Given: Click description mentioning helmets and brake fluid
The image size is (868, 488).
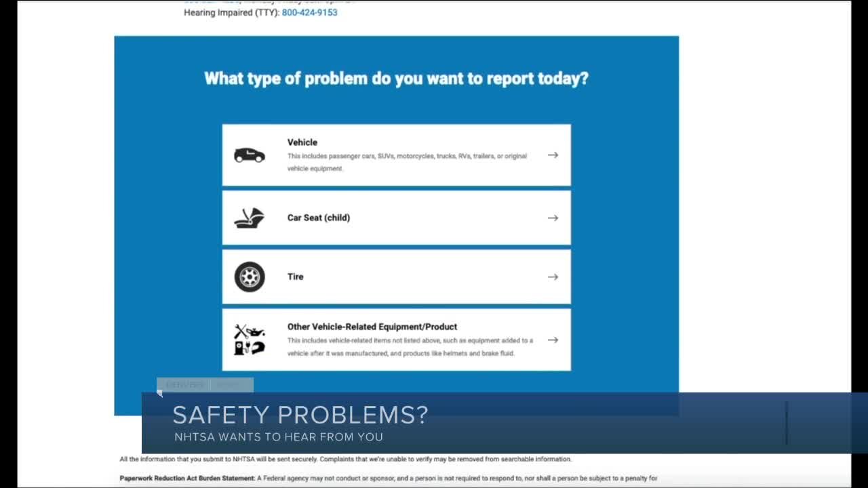Looking at the screenshot, I should 410,347.
